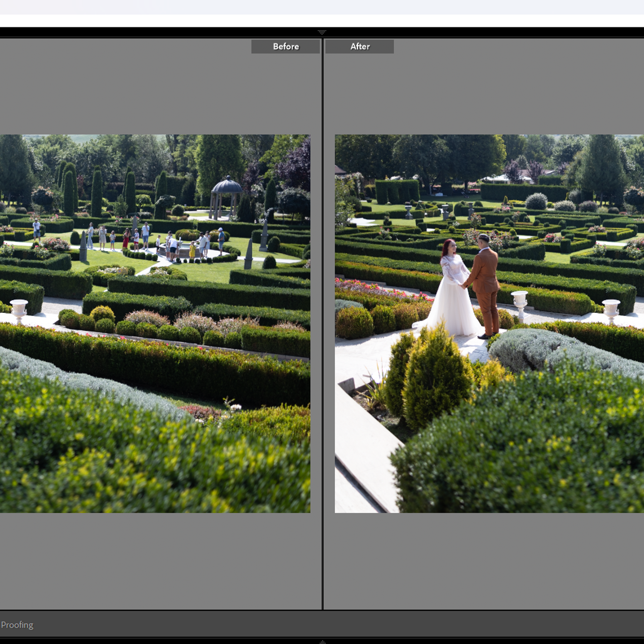The width and height of the screenshot is (644, 644).
Task: Click the groom in the After photo
Action: 485,285
